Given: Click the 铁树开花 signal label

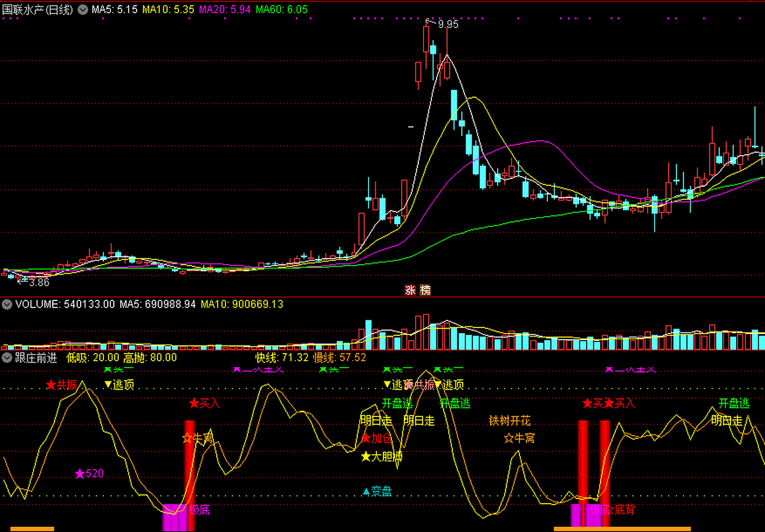Looking at the screenshot, I should [x=510, y=421].
